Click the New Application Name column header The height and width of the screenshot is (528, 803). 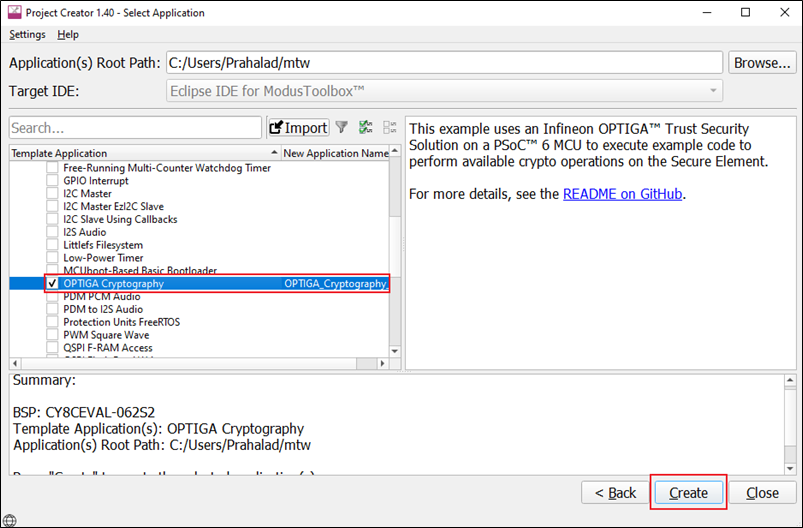(x=335, y=153)
